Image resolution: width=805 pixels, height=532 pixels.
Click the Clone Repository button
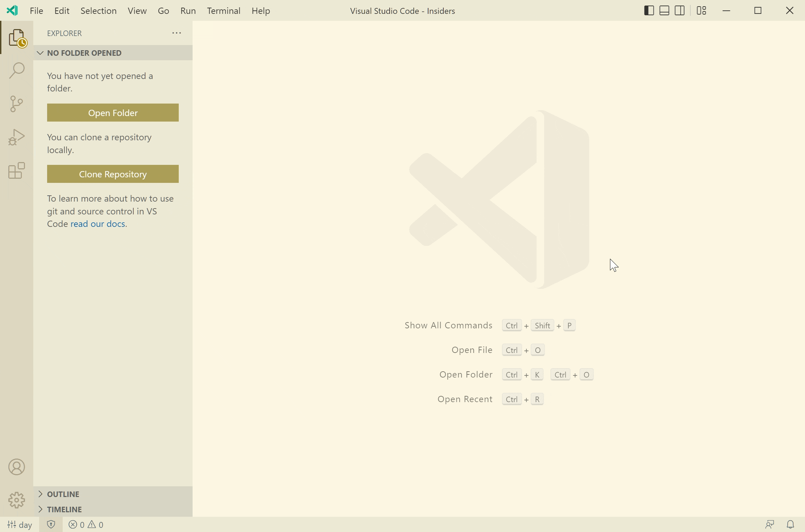point(113,174)
